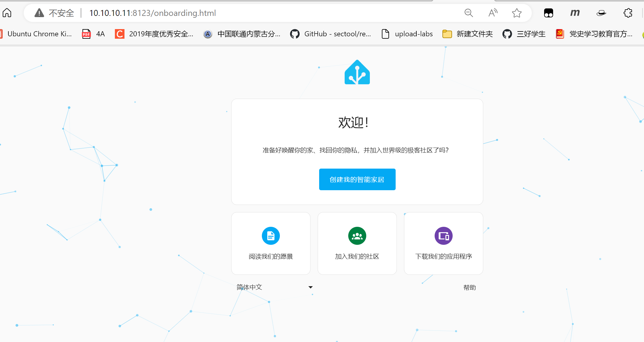Open the zoom magnifier in address bar
Viewport: 644px width, 342px height.
tap(469, 13)
